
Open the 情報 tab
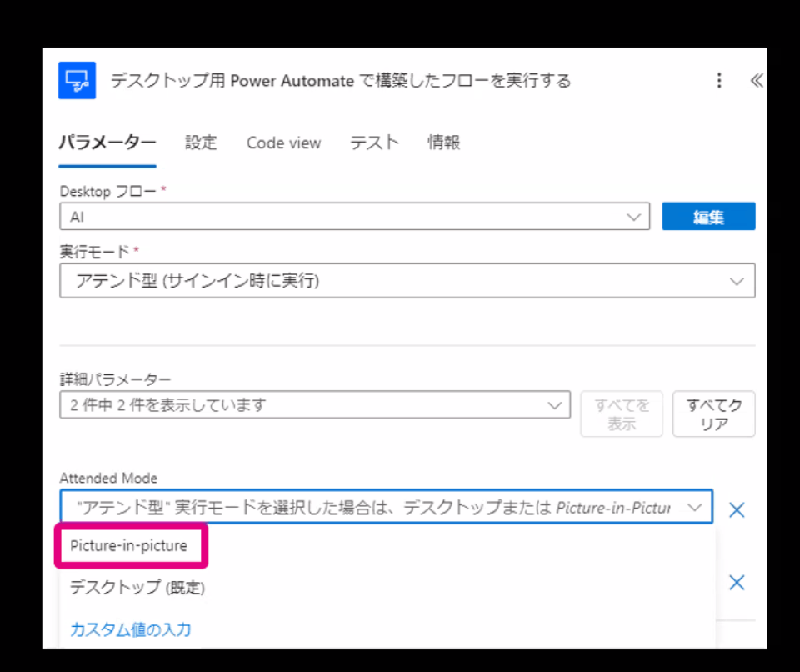(444, 143)
